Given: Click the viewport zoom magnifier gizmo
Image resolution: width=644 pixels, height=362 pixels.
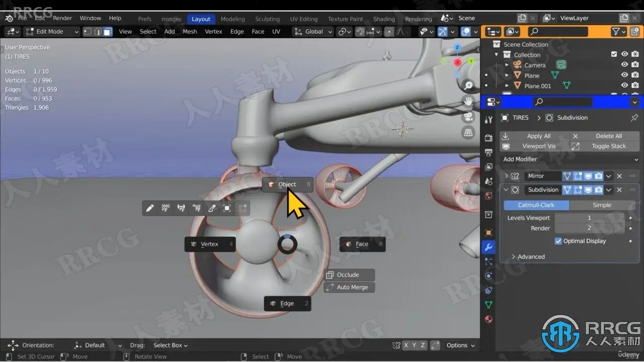Looking at the screenshot, I should coord(468,85).
